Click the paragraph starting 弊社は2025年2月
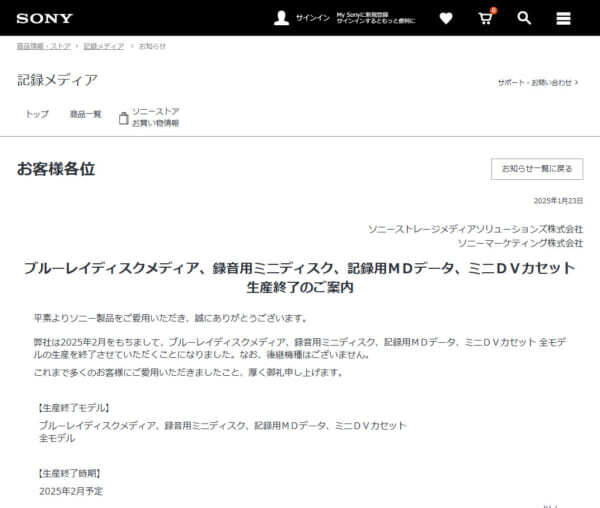The image size is (600, 508). [300, 348]
